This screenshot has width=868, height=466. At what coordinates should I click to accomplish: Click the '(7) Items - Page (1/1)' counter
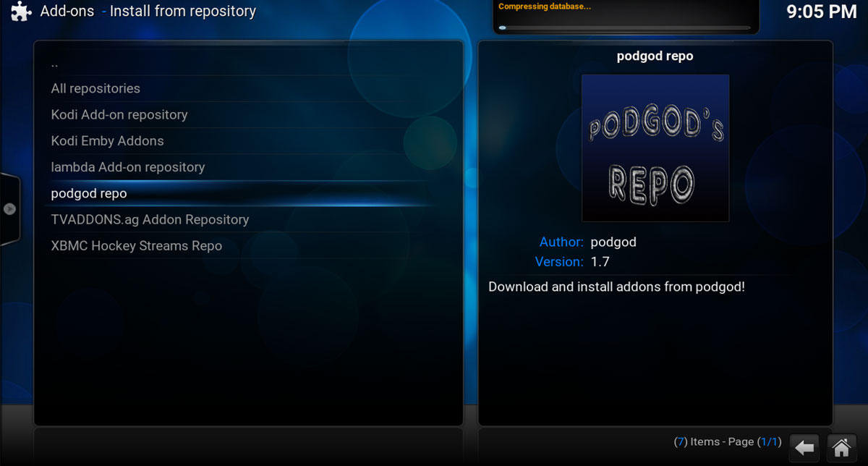click(727, 441)
